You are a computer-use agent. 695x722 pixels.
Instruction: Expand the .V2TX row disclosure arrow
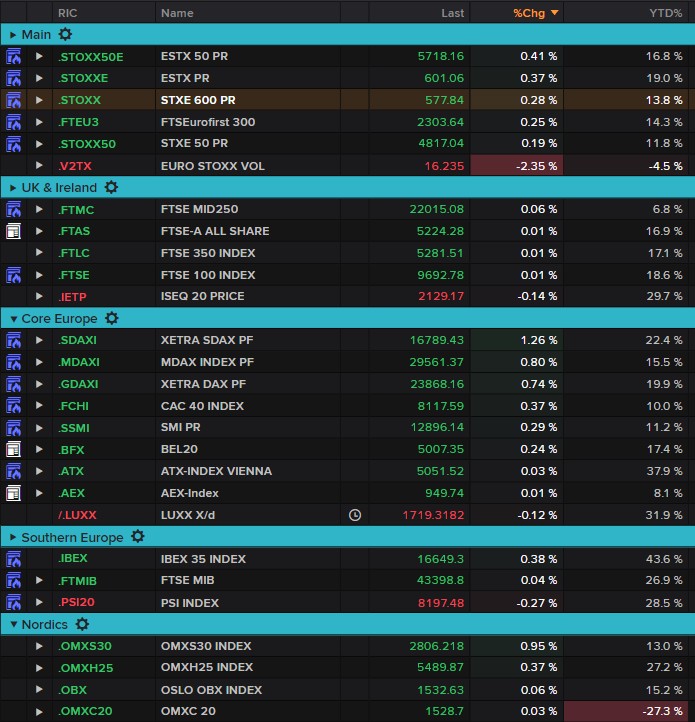[40, 166]
